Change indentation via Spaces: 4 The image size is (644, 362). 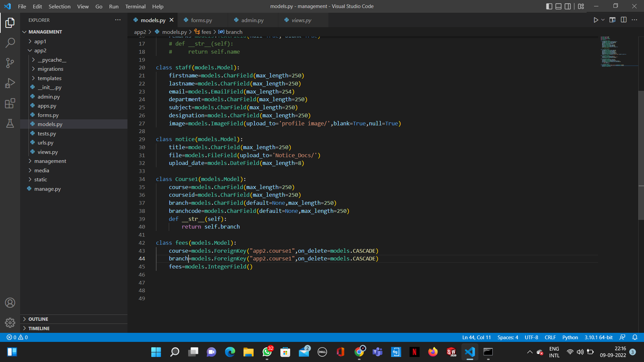click(507, 337)
